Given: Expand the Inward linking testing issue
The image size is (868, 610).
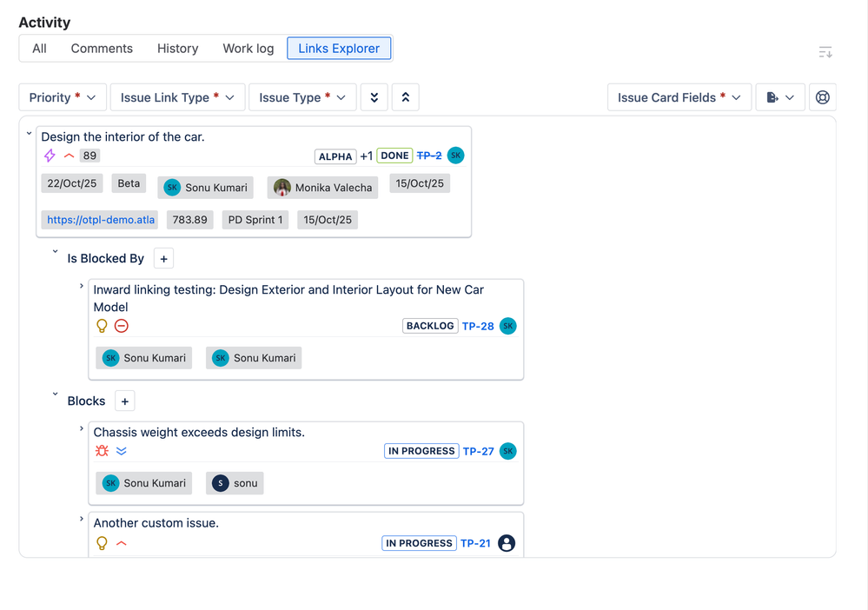Looking at the screenshot, I should point(82,286).
